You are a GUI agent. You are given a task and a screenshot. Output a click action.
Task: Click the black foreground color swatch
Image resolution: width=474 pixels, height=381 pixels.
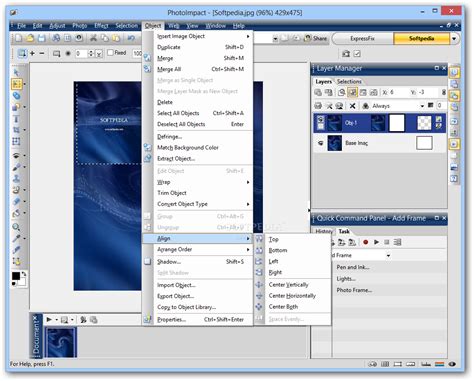click(16, 276)
